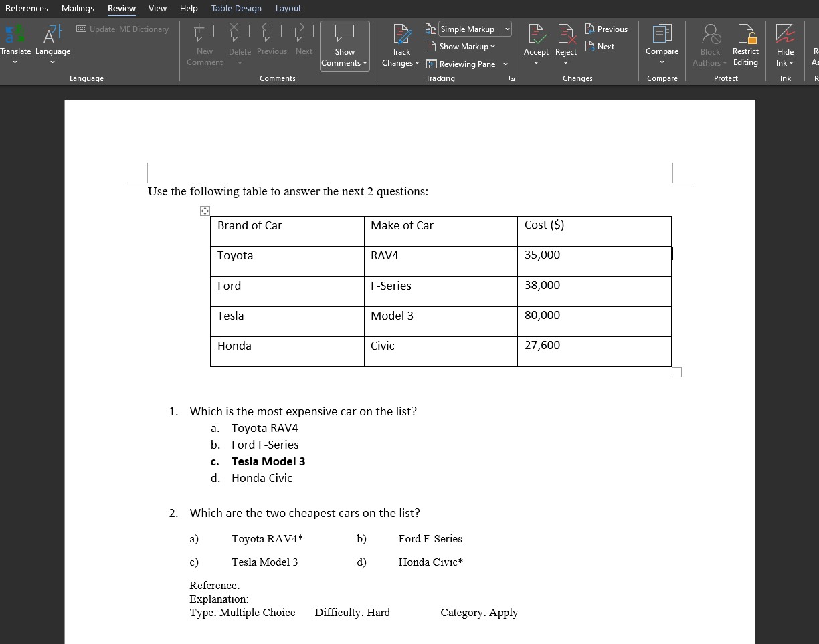The image size is (819, 644).
Task: Expand the Reject dropdown arrow
Action: click(566, 63)
